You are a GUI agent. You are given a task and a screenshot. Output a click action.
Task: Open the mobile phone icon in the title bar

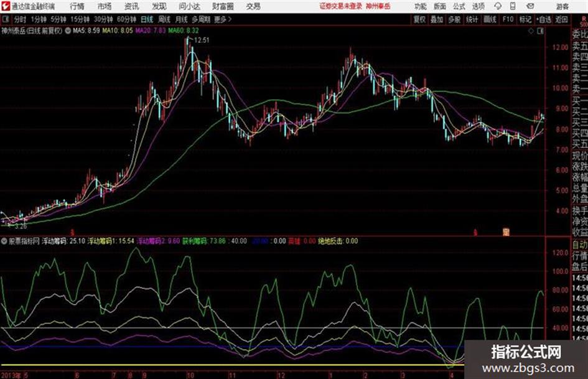tap(513, 6)
